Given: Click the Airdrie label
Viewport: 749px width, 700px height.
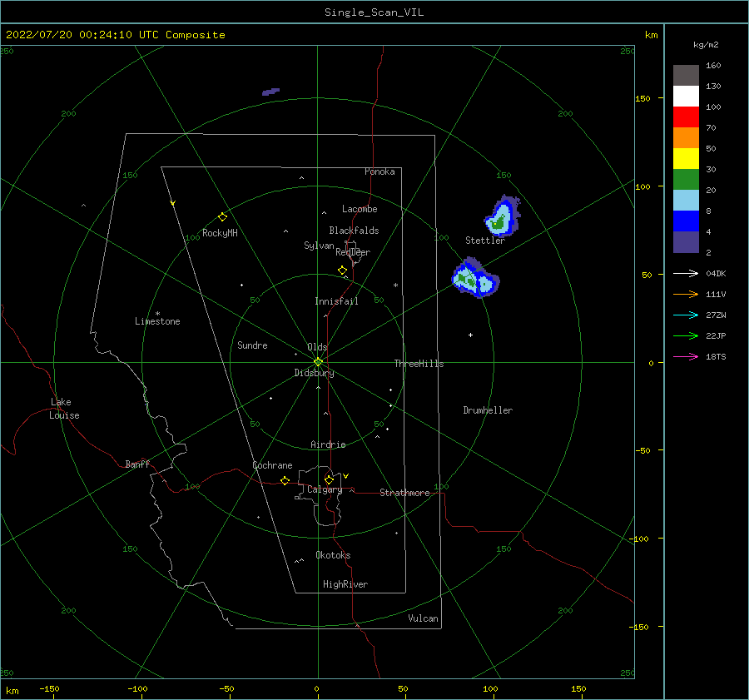Looking at the screenshot, I should [328, 444].
